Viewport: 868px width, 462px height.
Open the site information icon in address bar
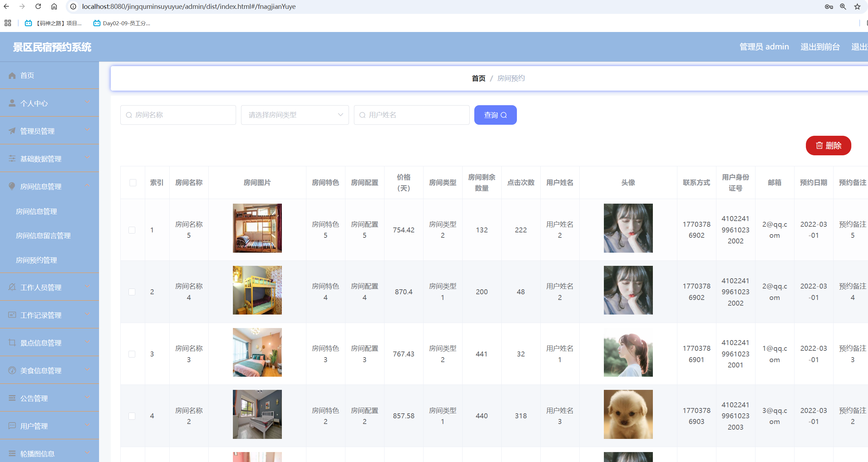click(x=73, y=6)
